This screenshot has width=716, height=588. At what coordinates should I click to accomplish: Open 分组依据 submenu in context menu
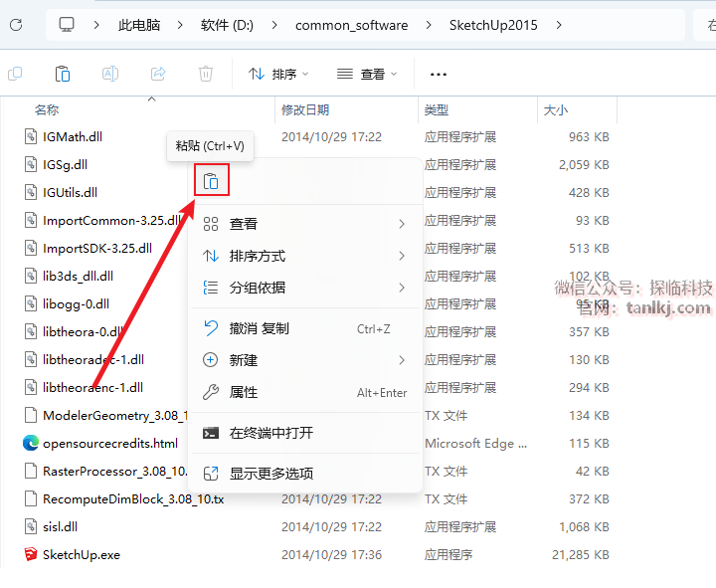tap(304, 288)
